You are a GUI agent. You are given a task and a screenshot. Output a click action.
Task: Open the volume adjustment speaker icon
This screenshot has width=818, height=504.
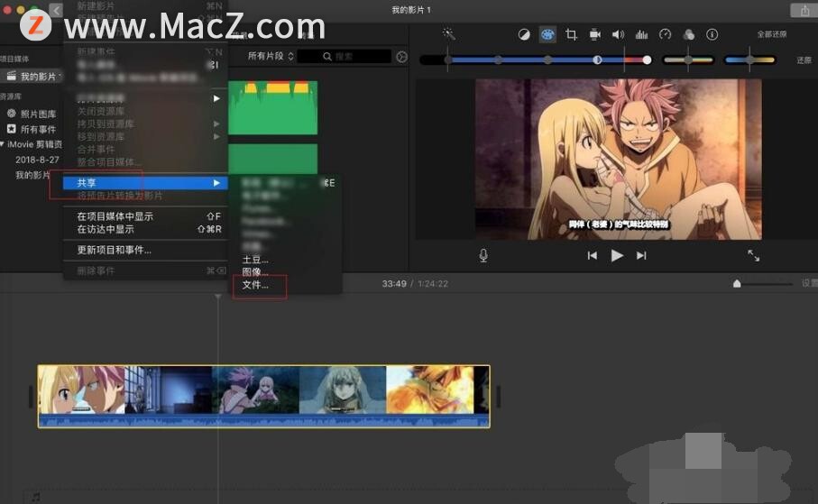pos(618,34)
